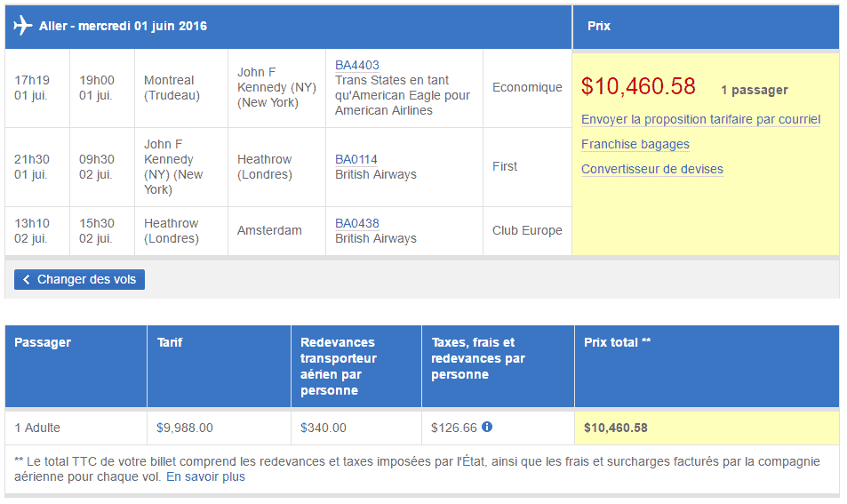847x504 pixels.
Task: Click the 1 Adulte passenger row
Action: (x=37, y=428)
